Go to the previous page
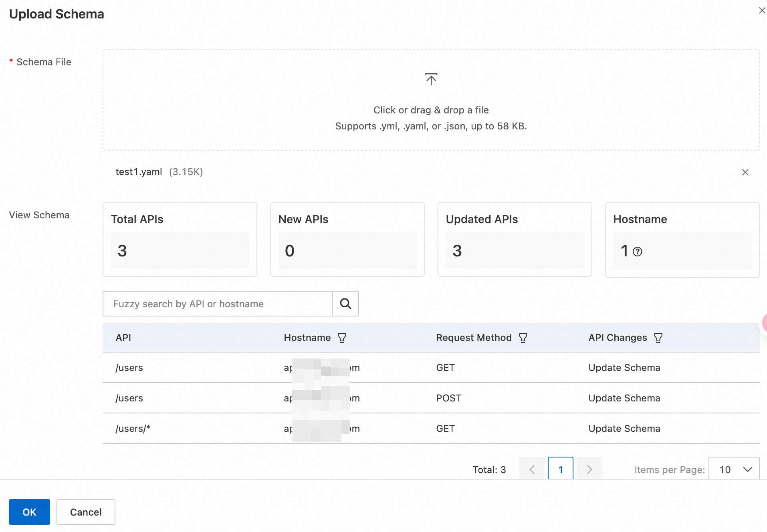The width and height of the screenshot is (767, 532). [x=532, y=470]
